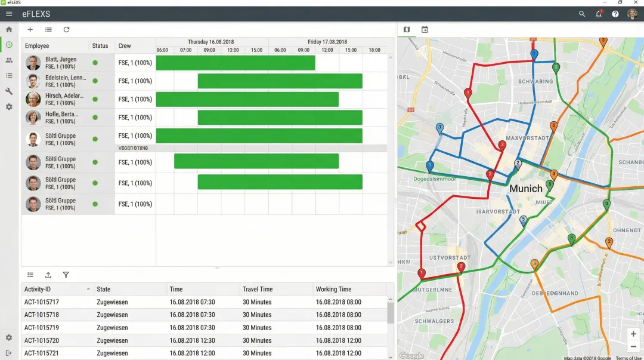Zoom in on the map with the plus button
The width and height of the screenshot is (644, 360).
tap(633, 334)
